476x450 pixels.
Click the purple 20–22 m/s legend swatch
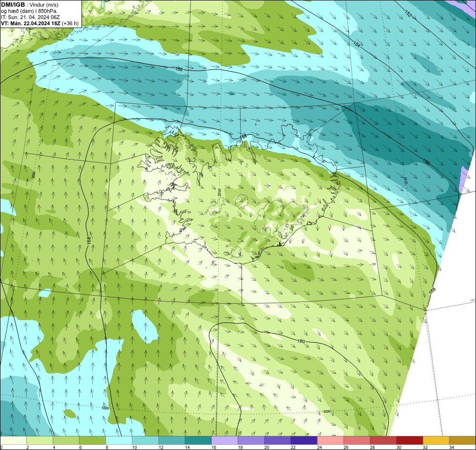[x=278, y=440]
